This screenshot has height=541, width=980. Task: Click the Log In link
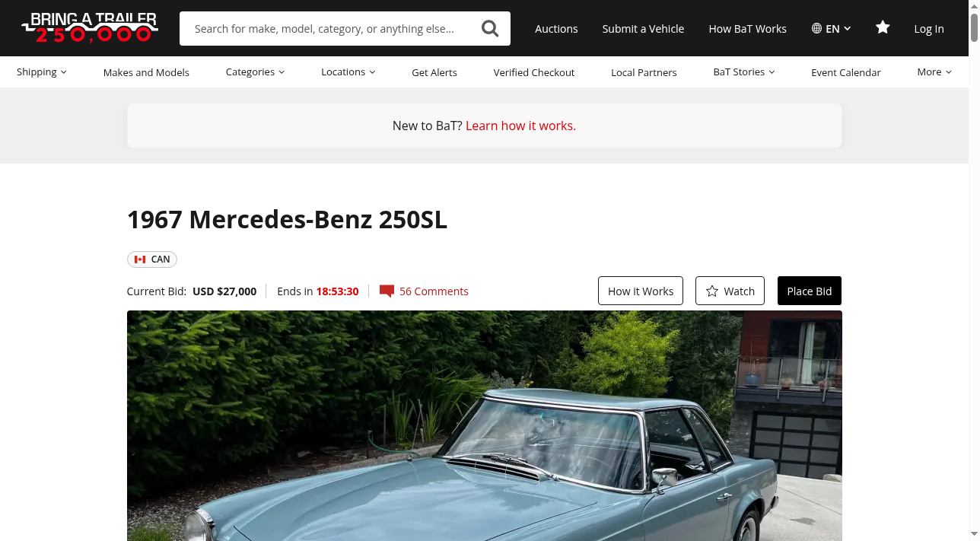928,28
